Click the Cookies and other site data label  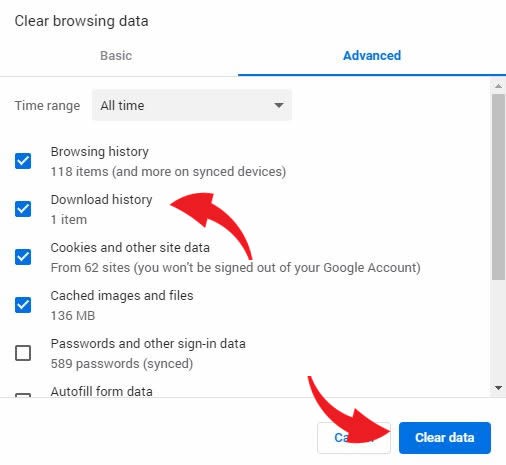tap(130, 248)
